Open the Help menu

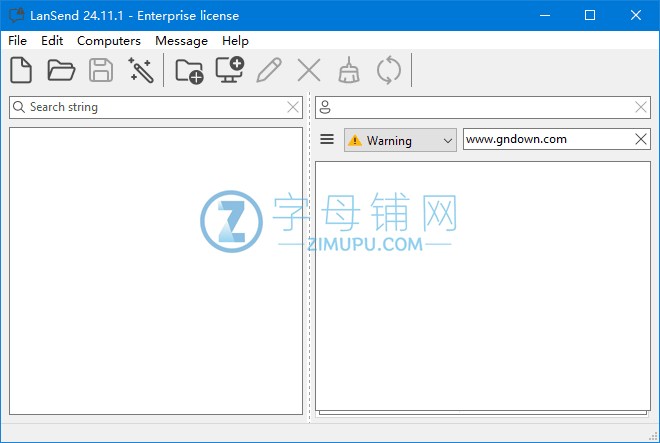(235, 41)
